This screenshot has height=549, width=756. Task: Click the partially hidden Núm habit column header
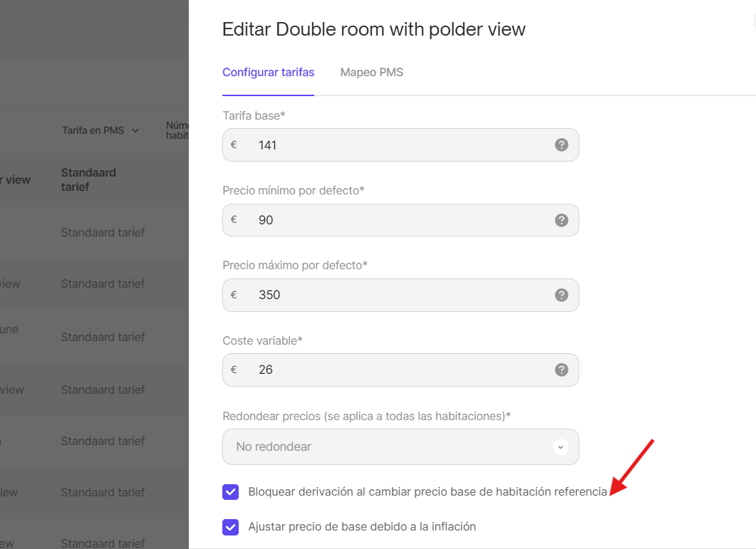[x=177, y=130]
